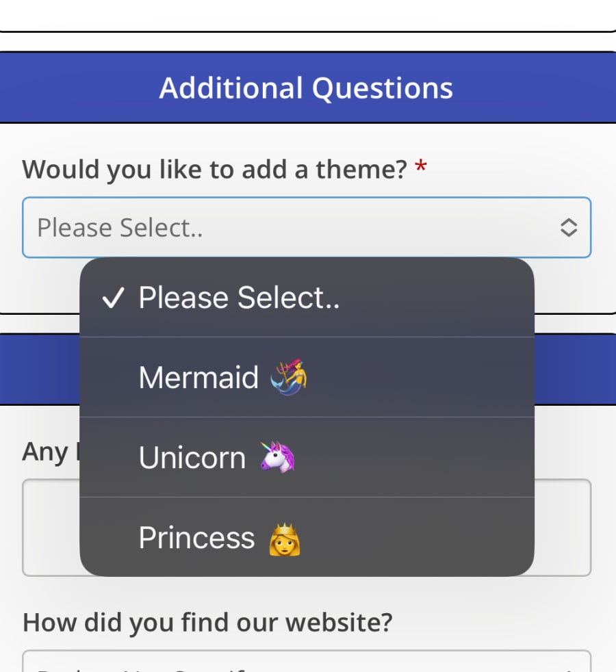Select the Princess theme option
This screenshot has height=672, width=616.
tap(196, 538)
